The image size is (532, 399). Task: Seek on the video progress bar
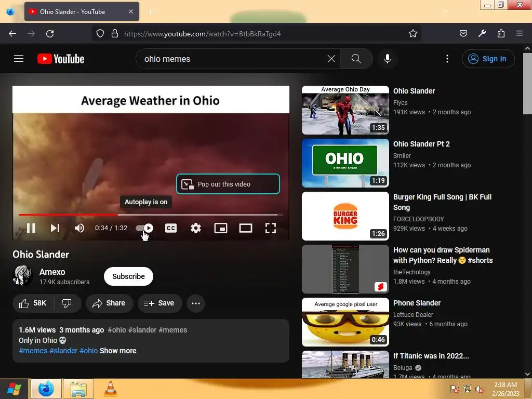pyautogui.click(x=151, y=215)
